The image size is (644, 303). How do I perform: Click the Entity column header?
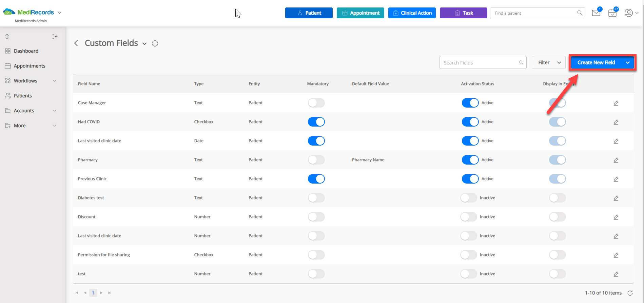(x=254, y=84)
